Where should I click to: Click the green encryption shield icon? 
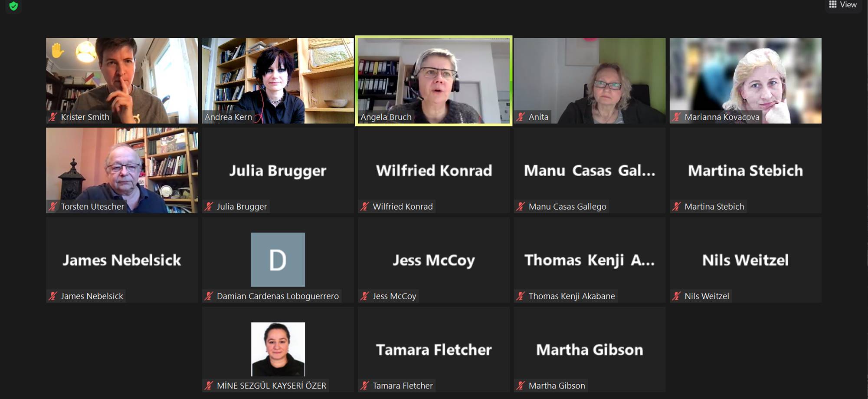point(13,6)
